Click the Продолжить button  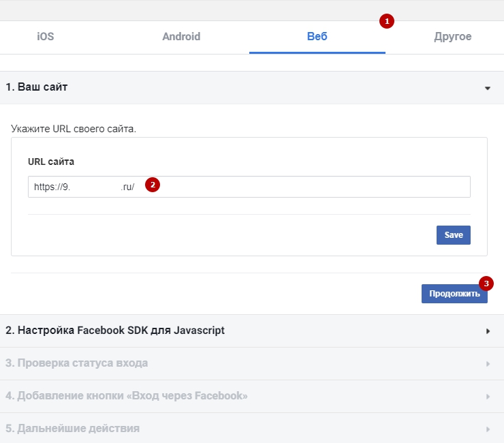point(454,294)
